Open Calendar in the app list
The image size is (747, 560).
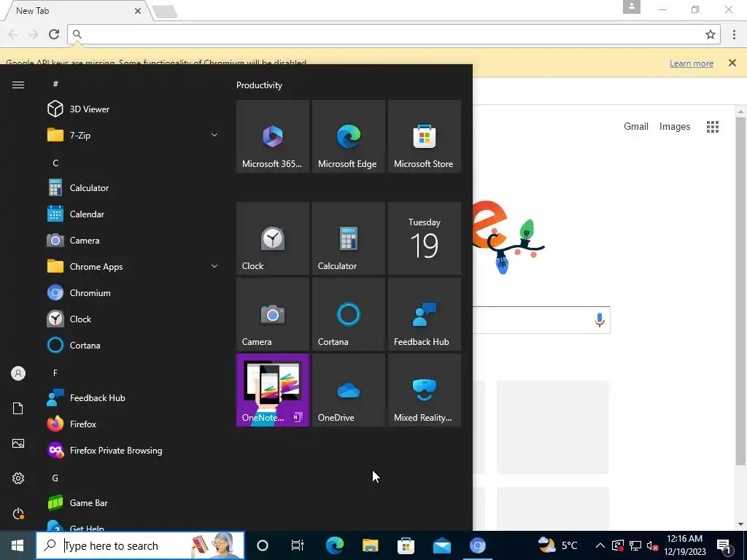click(x=133, y=214)
